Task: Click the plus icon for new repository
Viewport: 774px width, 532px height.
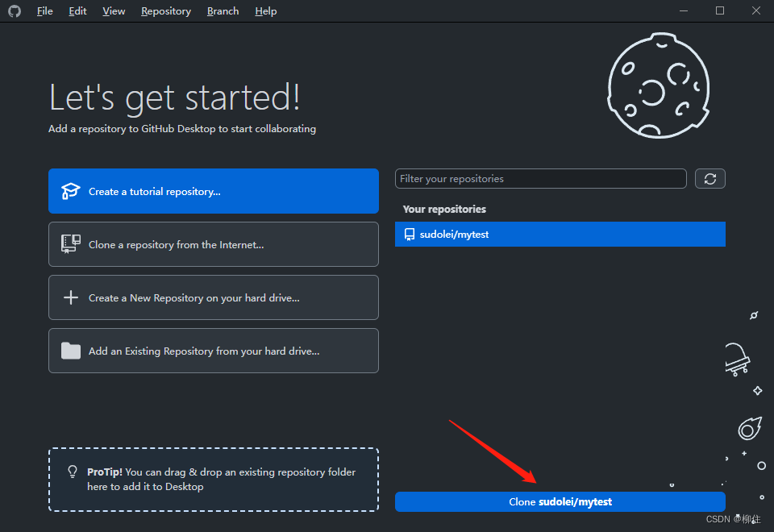Action: point(71,297)
